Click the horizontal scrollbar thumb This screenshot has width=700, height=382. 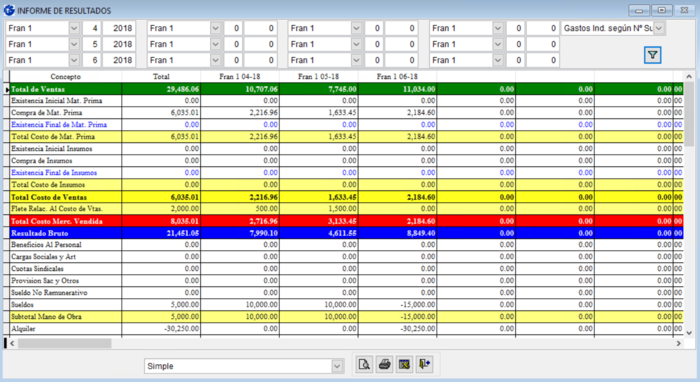pos(64,343)
